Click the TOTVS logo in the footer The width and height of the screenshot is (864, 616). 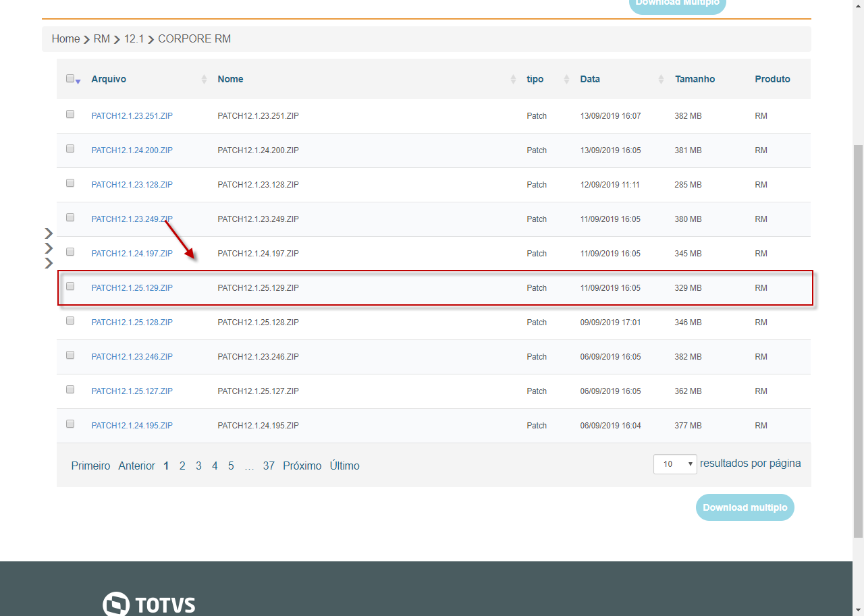pos(149,604)
